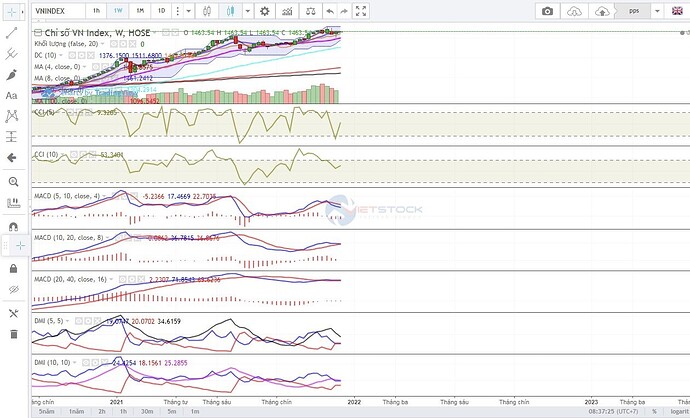Viewport: 690px width, 418px height.
Task: Select the 1M timeframe tab
Action: pyautogui.click(x=140, y=11)
